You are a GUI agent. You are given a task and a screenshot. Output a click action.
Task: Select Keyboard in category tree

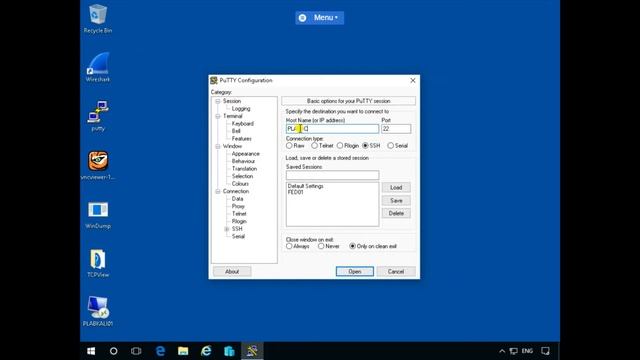point(242,124)
